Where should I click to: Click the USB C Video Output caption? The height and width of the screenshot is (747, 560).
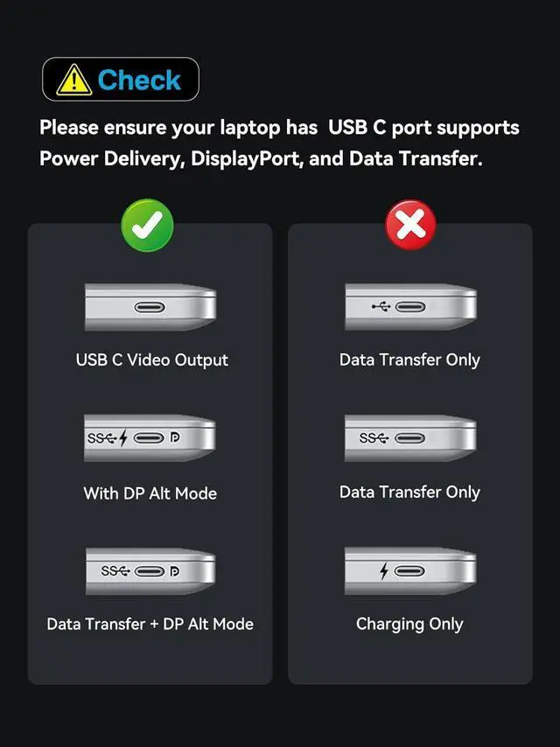(152, 360)
